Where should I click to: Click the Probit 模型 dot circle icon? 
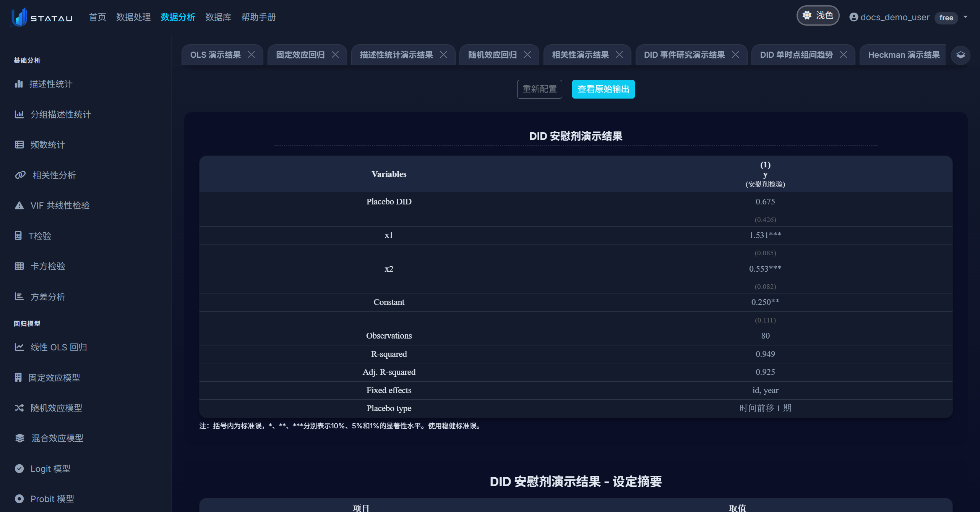[19, 499]
